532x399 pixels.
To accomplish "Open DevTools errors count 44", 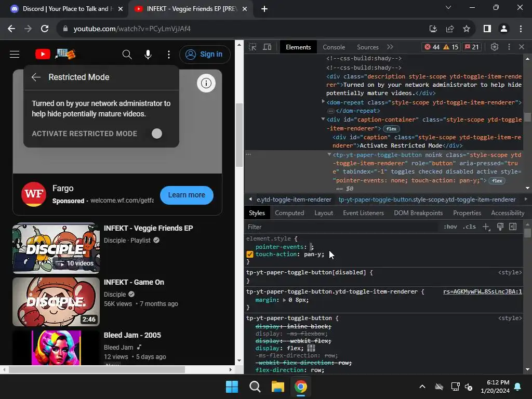I will [432, 47].
